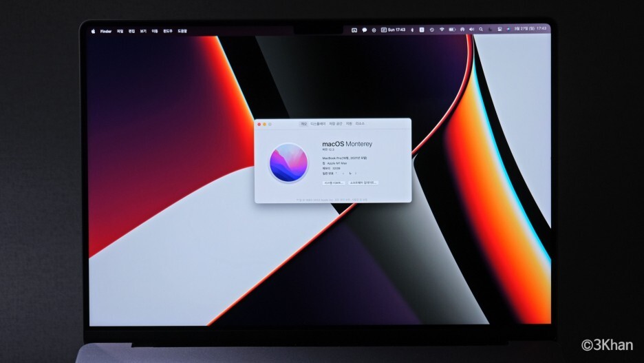Open the 윈도우 (Window) menu
The height and width of the screenshot is (363, 644).
tap(168, 31)
